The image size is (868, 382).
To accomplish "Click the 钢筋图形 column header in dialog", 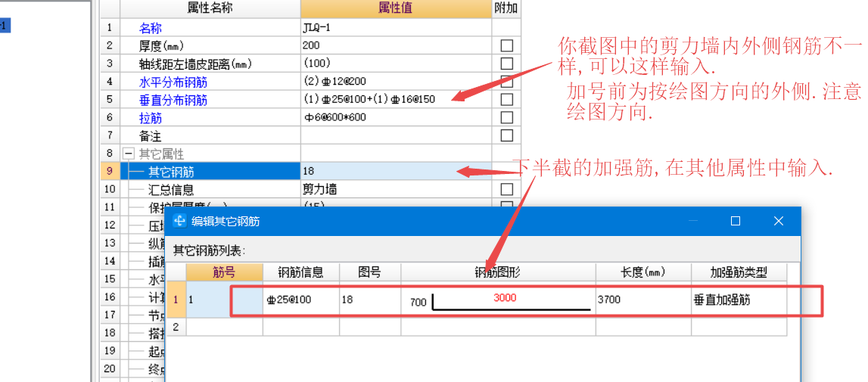I will point(498,272).
